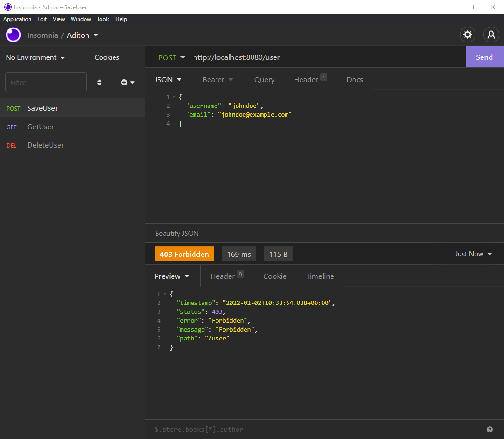The height and width of the screenshot is (439, 504).
Task: Click the 403 Forbidden status badge
Action: point(184,254)
